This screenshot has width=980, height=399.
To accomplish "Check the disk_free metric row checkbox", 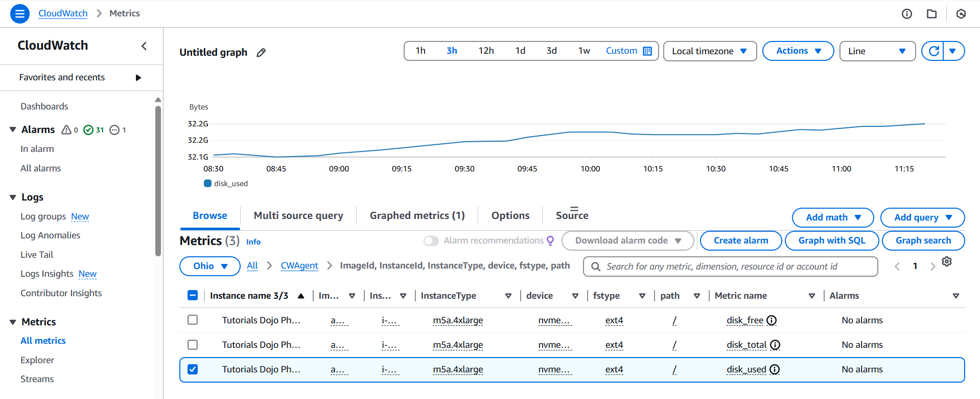I will pyautogui.click(x=193, y=320).
